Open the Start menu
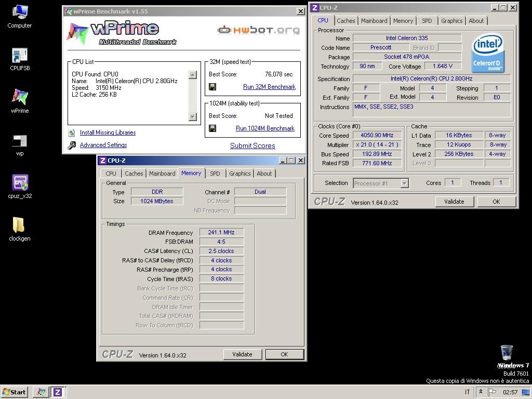Viewport: 532px width, 399px height. click(x=14, y=392)
